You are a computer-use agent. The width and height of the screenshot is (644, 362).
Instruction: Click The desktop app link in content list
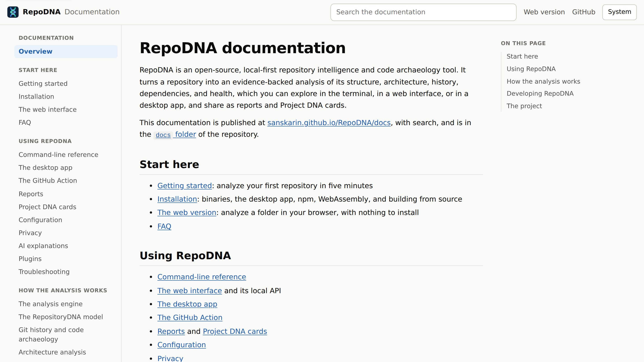tap(187, 304)
